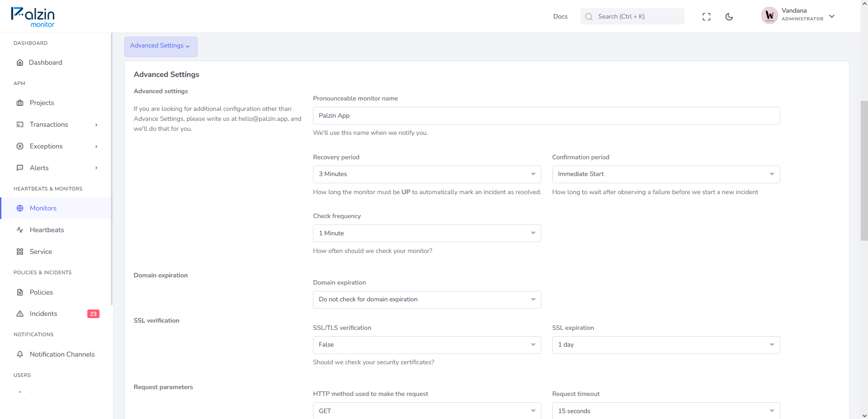Open the Request timeout dropdown
The height and width of the screenshot is (419, 868).
666,410
